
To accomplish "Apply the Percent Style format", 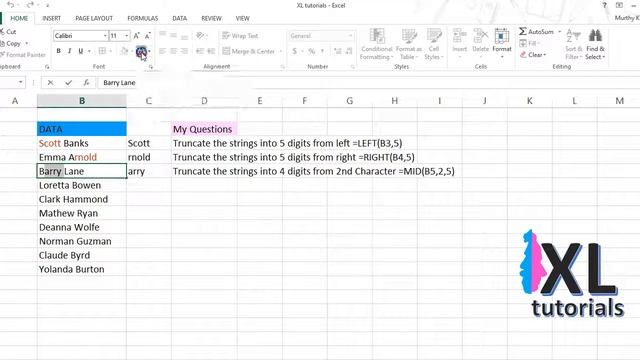I will (x=311, y=51).
